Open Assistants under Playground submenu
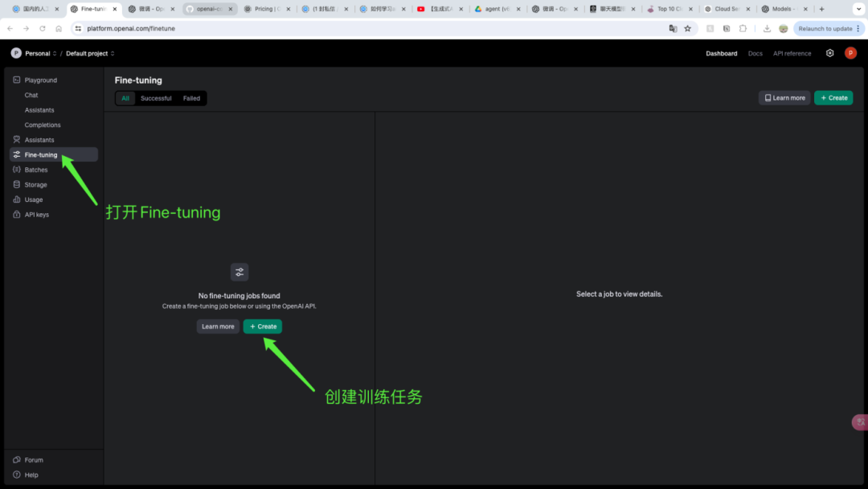Image resolution: width=868 pixels, height=489 pixels. click(39, 110)
